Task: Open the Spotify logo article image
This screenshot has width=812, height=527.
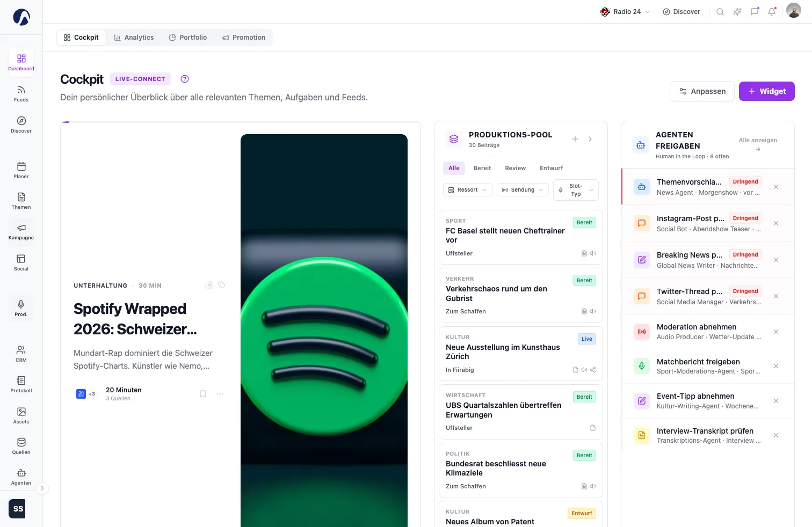Action: pyautogui.click(x=324, y=331)
